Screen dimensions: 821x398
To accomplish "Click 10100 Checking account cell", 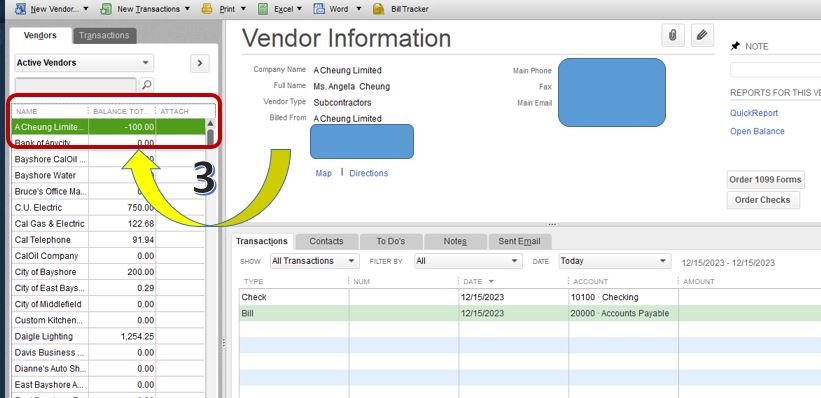I will click(623, 297).
